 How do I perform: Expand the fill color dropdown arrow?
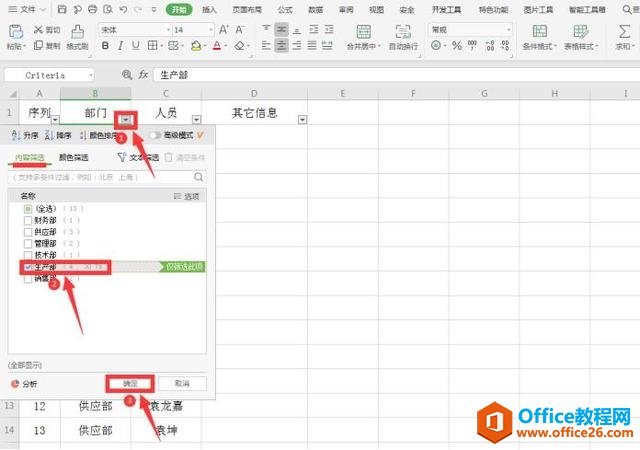tap(205, 46)
